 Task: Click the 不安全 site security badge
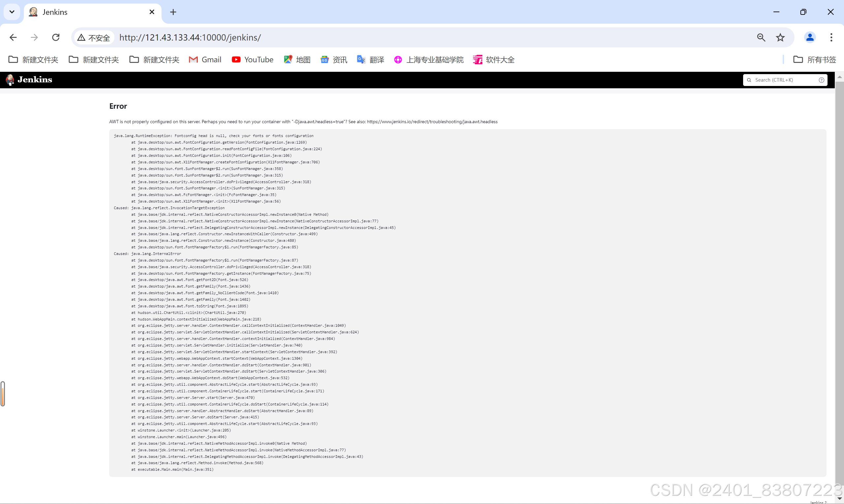coord(94,37)
